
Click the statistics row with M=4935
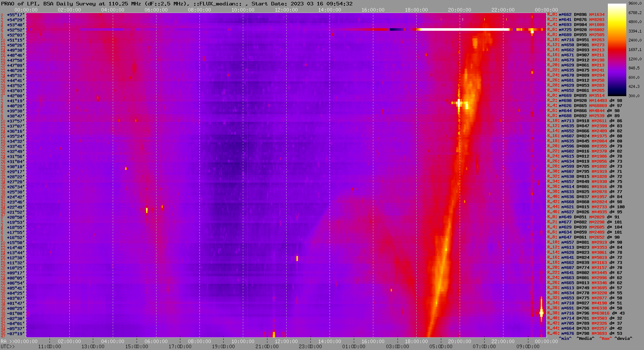(x=584, y=212)
